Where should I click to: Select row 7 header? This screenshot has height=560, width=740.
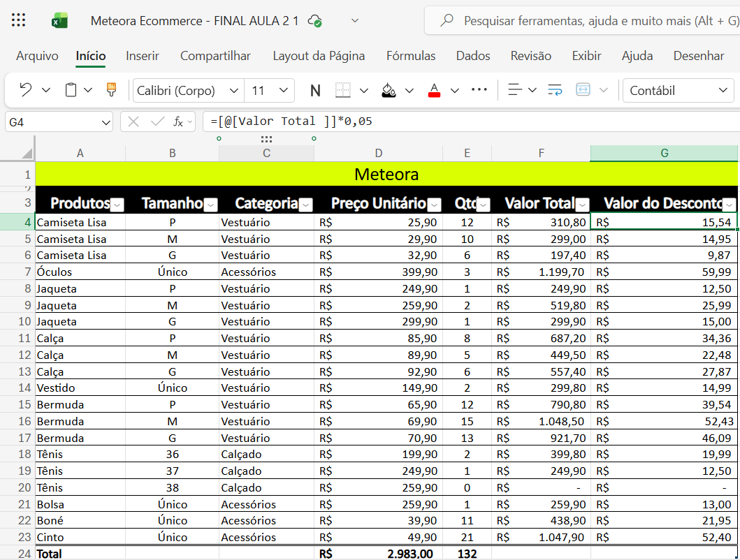(x=18, y=272)
